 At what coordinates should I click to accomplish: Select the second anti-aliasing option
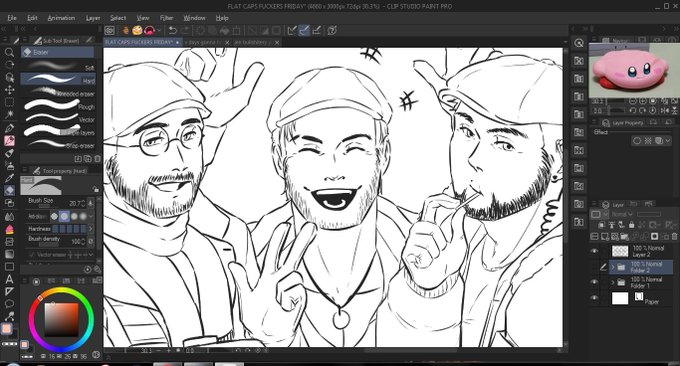[x=64, y=216]
